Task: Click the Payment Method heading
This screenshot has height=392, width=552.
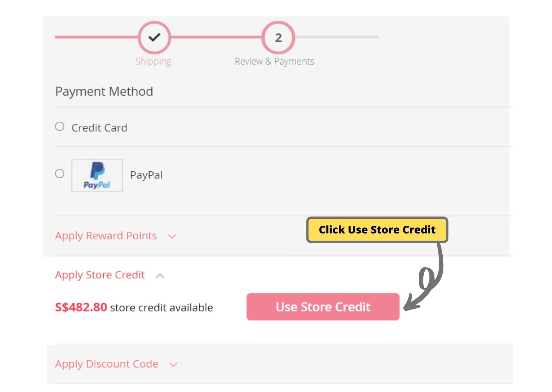Action: tap(104, 92)
